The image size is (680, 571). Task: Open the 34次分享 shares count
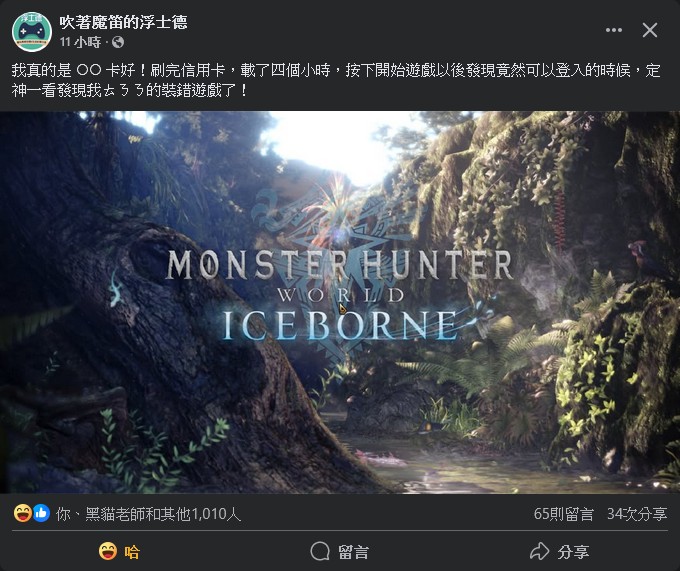637,514
